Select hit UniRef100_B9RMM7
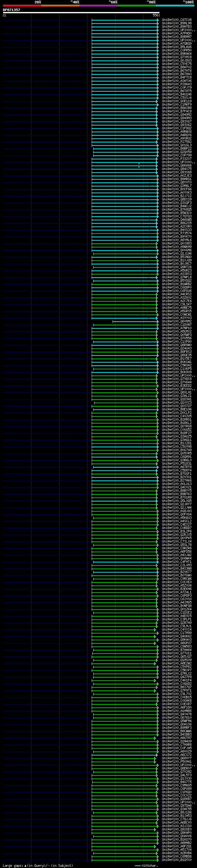Screen dimensions: 197x868 pyautogui.click(x=176, y=37)
